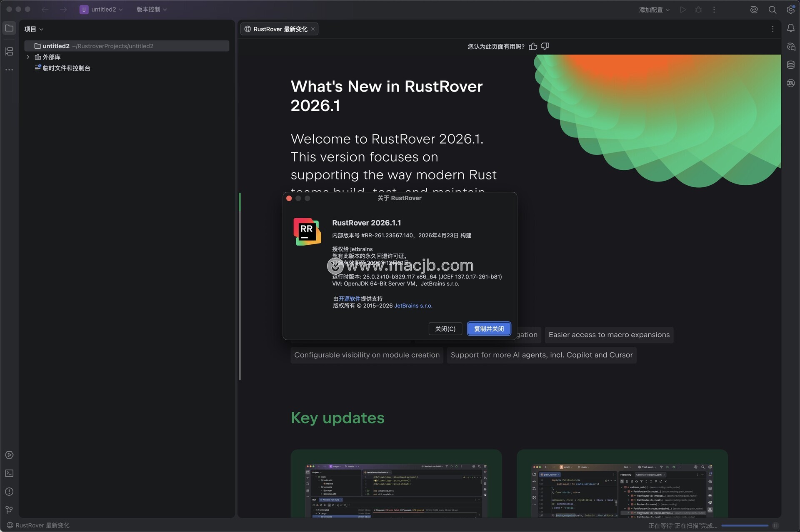Viewport: 800px width, 532px height.
Task: Click the scanning progress bar in the status bar
Action: (x=745, y=525)
